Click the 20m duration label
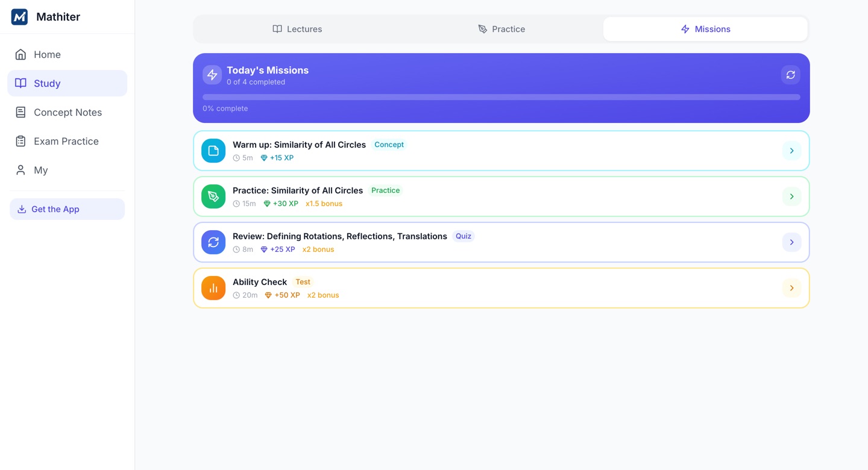The image size is (868, 470). point(245,295)
